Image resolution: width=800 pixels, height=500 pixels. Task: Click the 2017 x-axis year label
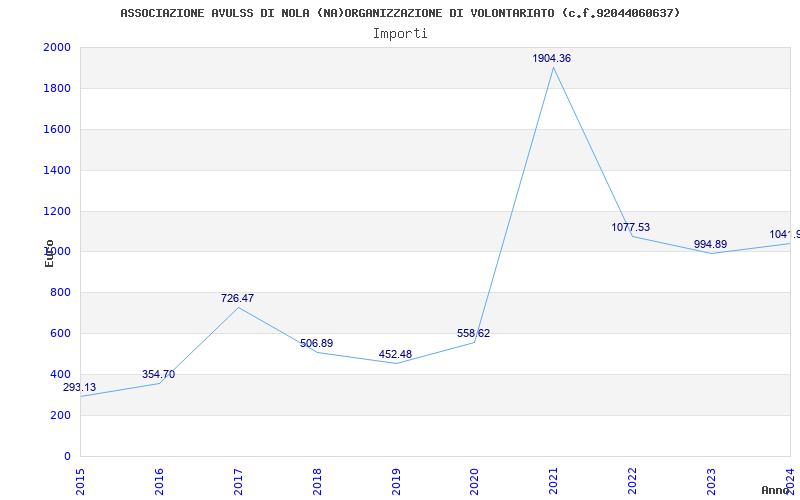coord(238,482)
